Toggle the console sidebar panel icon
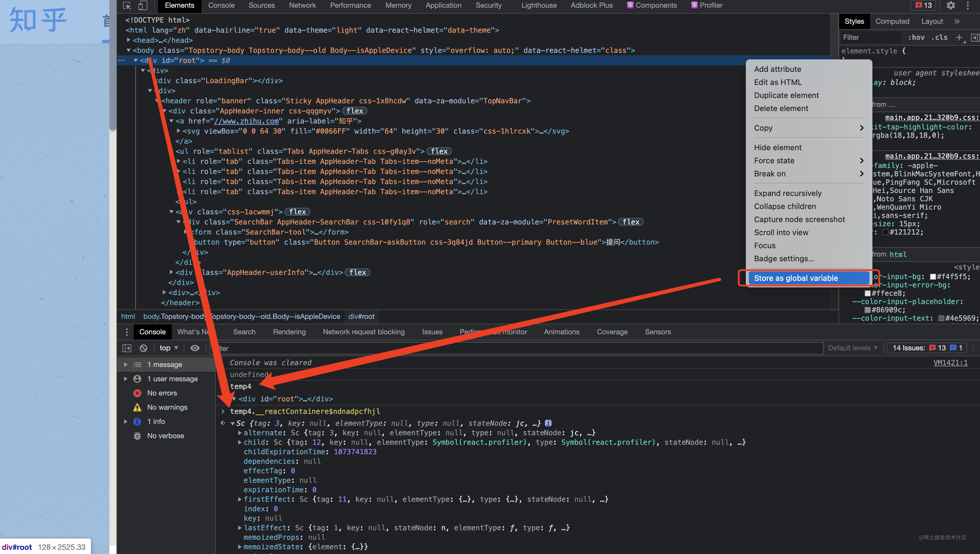Screen dimensions: 980x554 127,348
